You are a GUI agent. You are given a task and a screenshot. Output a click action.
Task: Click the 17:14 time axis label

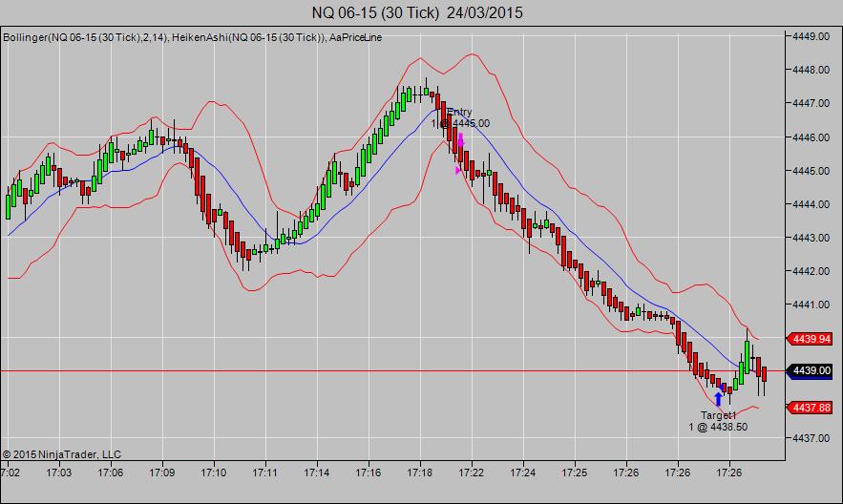317,472
